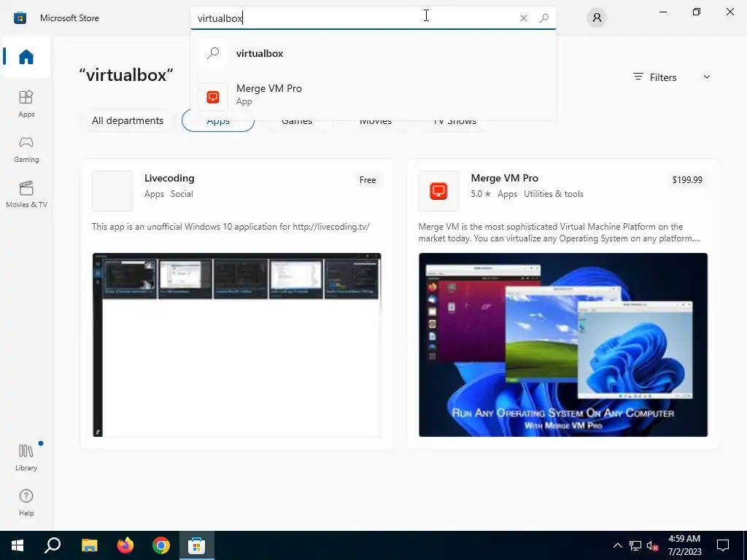Select the All departments filter tab
Viewport: 747px width, 560px height.
tap(128, 120)
